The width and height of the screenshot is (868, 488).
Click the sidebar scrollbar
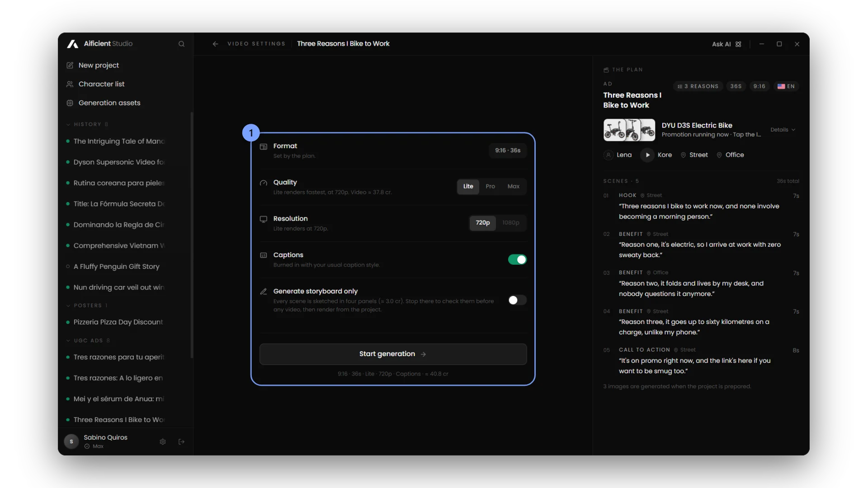click(192, 235)
